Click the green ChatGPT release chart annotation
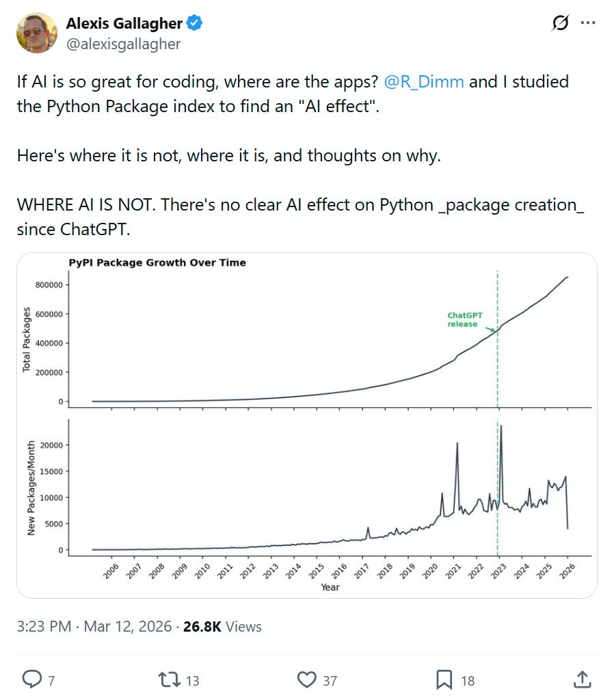 point(465,319)
